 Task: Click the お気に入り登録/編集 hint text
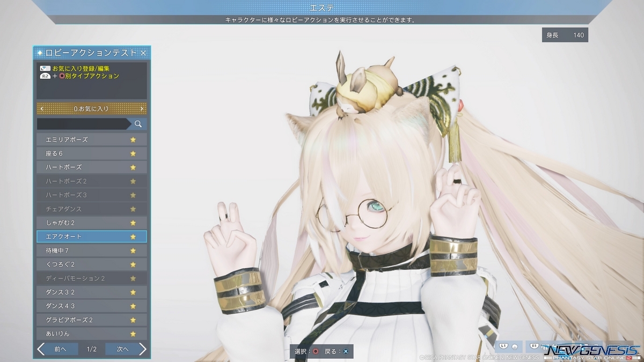pyautogui.click(x=81, y=69)
